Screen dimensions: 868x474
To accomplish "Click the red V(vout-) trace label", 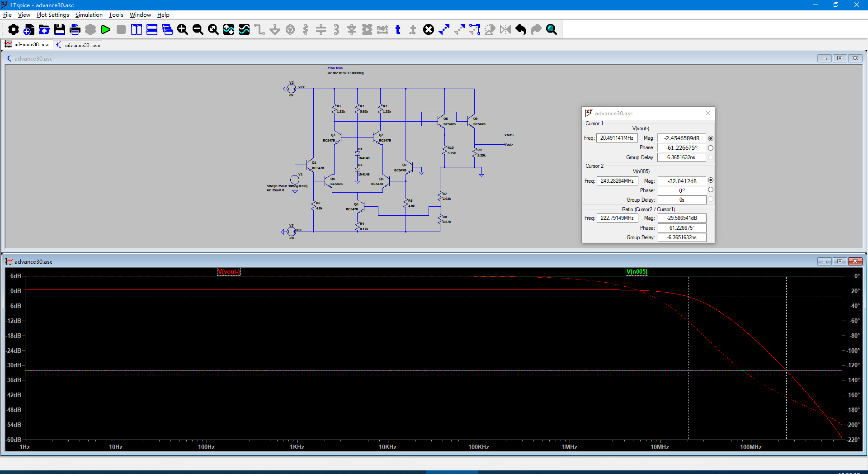I will coord(229,271).
